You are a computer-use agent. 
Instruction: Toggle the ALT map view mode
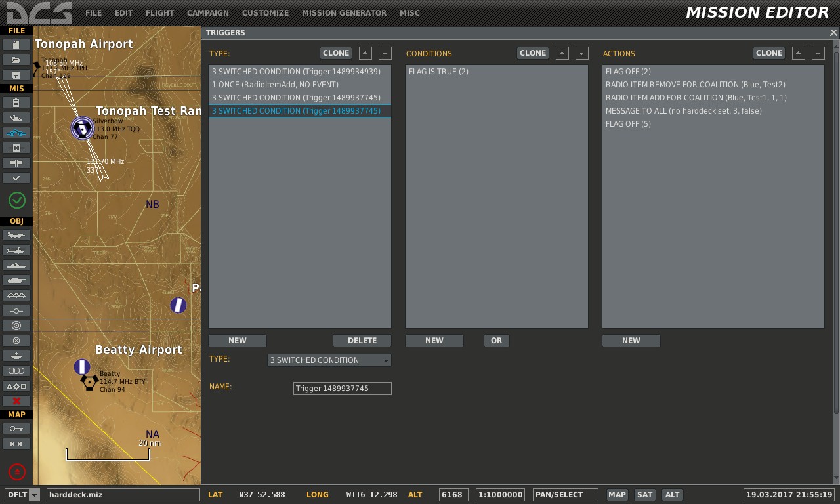[x=672, y=495]
